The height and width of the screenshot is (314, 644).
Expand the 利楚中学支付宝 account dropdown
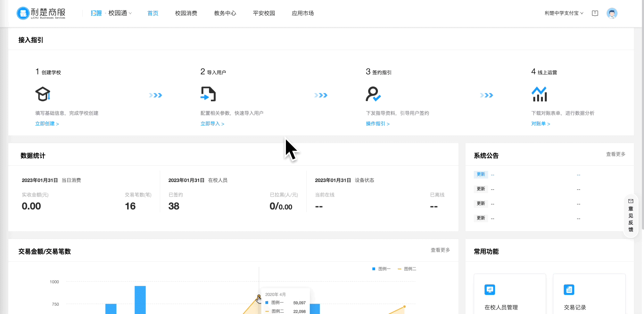pos(564,13)
